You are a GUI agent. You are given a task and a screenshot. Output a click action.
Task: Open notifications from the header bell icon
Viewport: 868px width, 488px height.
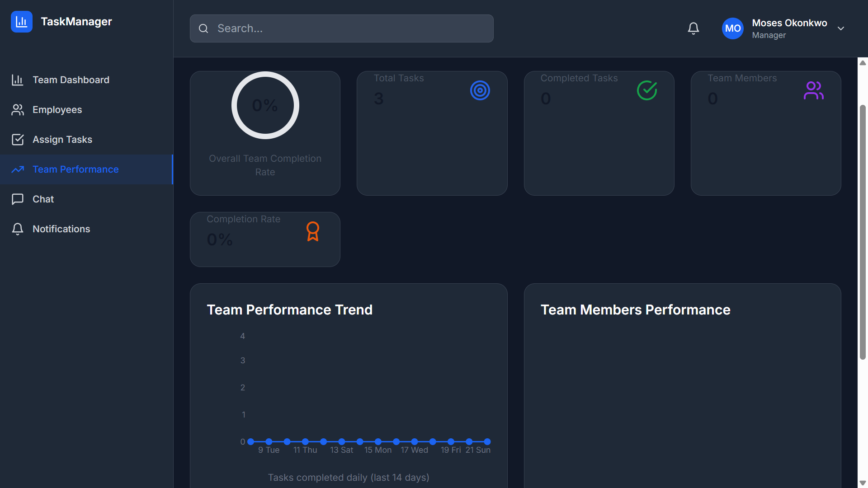tap(693, 28)
